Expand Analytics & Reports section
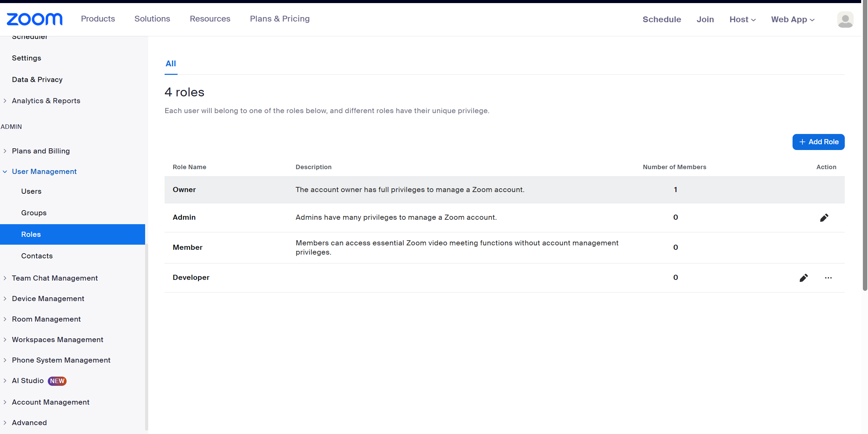This screenshot has height=434, width=868. [46, 101]
